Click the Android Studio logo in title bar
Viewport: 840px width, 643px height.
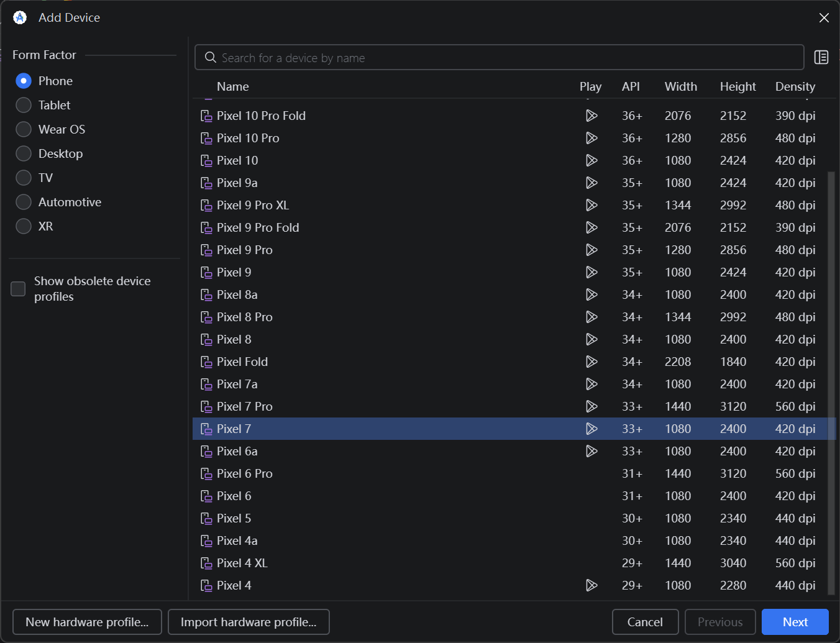point(20,17)
